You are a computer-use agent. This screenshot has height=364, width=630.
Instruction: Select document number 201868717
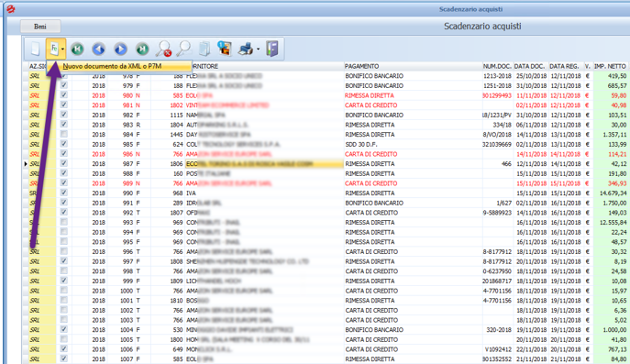click(x=497, y=281)
